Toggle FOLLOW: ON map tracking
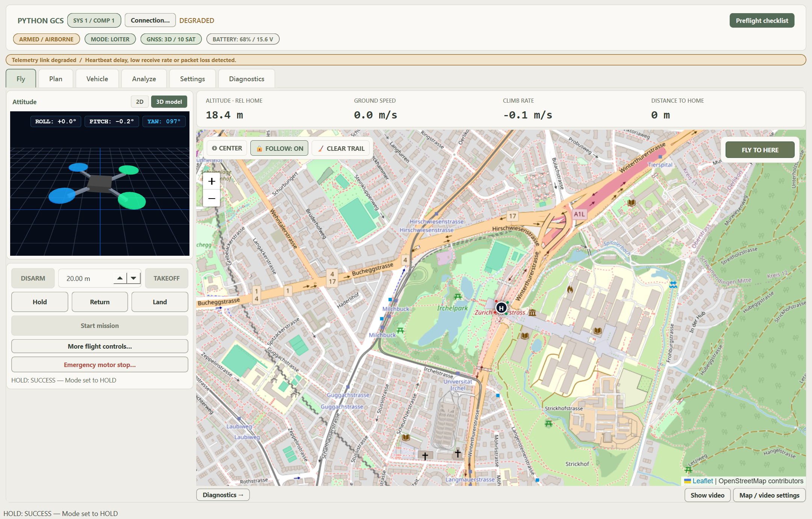The image size is (812, 519). tap(280, 148)
